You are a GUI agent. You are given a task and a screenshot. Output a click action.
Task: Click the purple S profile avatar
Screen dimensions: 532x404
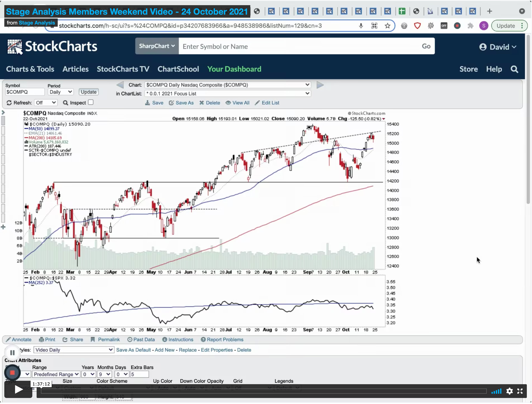point(483,26)
